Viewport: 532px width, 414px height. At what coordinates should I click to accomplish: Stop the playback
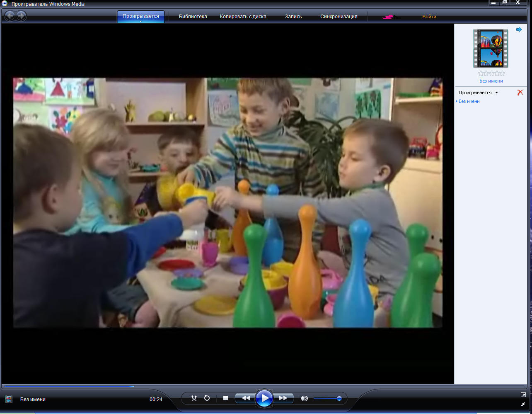[225, 398]
